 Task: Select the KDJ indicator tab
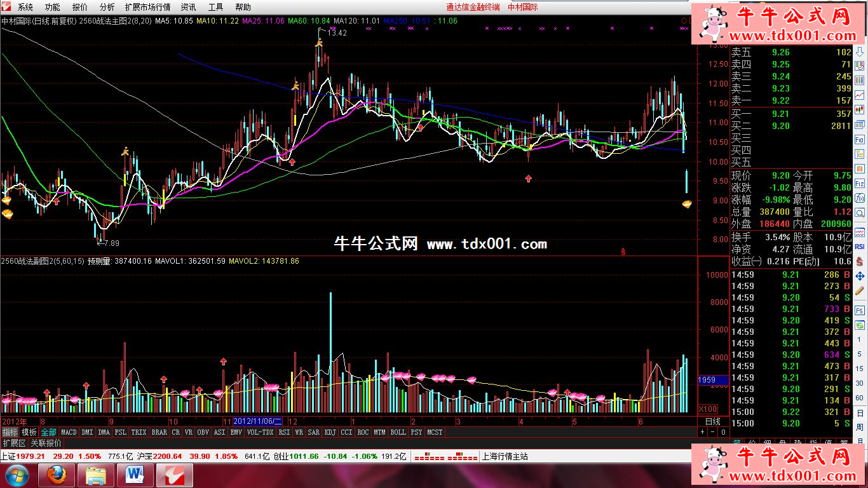click(x=330, y=432)
